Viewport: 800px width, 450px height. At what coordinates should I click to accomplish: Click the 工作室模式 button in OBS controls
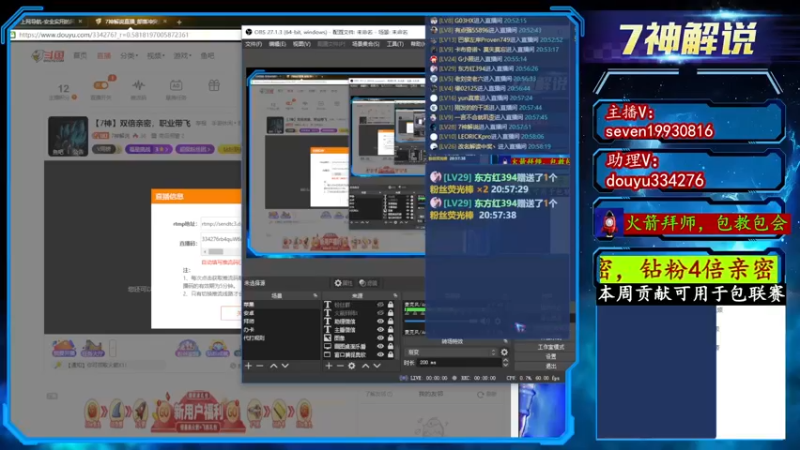point(551,347)
